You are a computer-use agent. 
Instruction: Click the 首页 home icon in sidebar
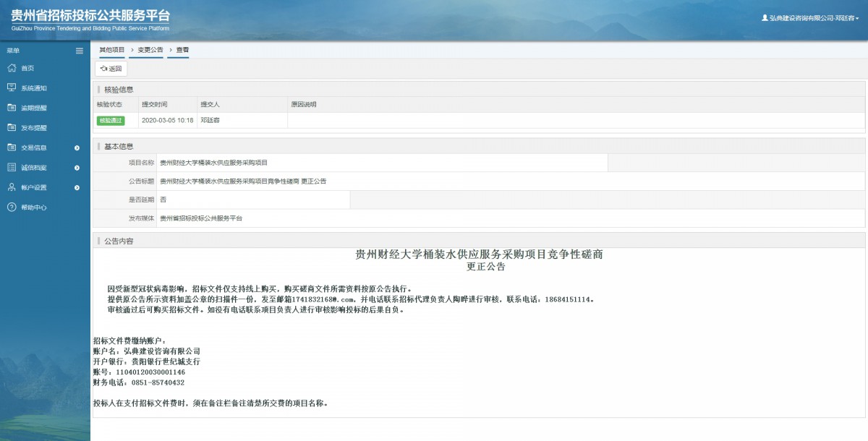[11, 68]
